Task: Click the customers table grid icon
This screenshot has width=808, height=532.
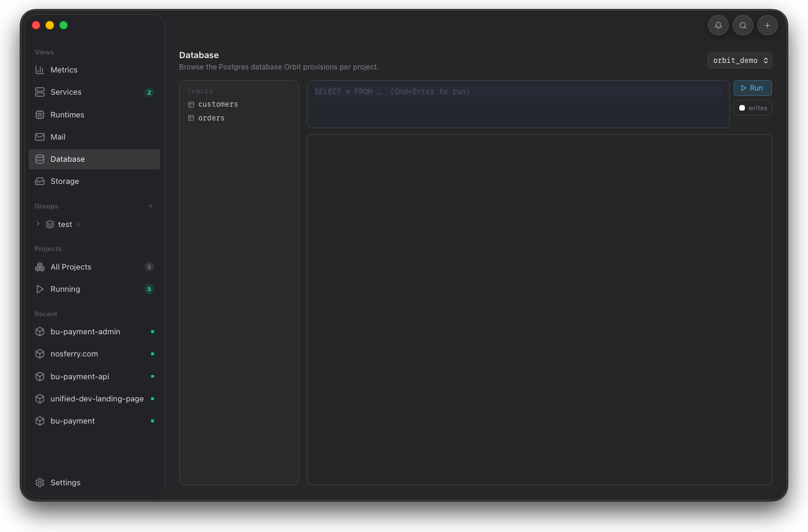Action: (191, 104)
